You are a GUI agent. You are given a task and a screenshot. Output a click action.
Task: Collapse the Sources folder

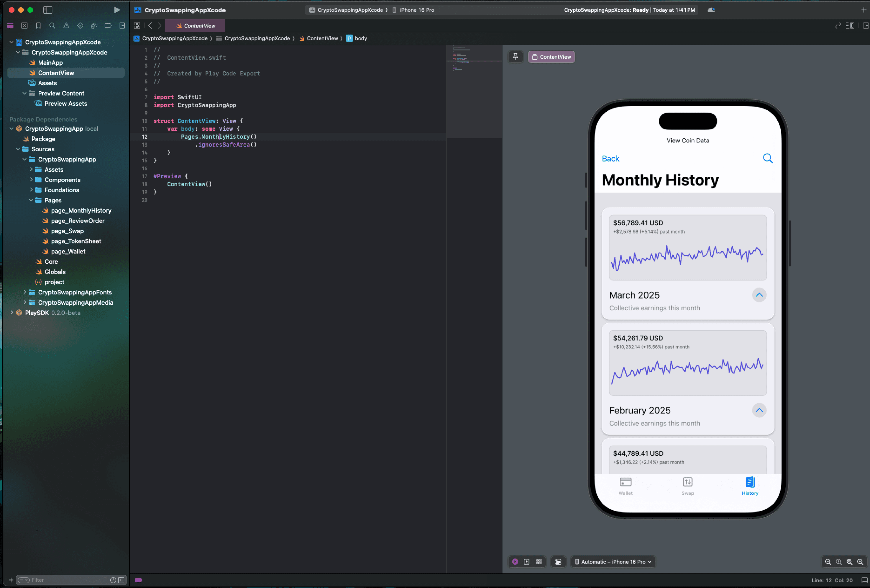tap(18, 149)
